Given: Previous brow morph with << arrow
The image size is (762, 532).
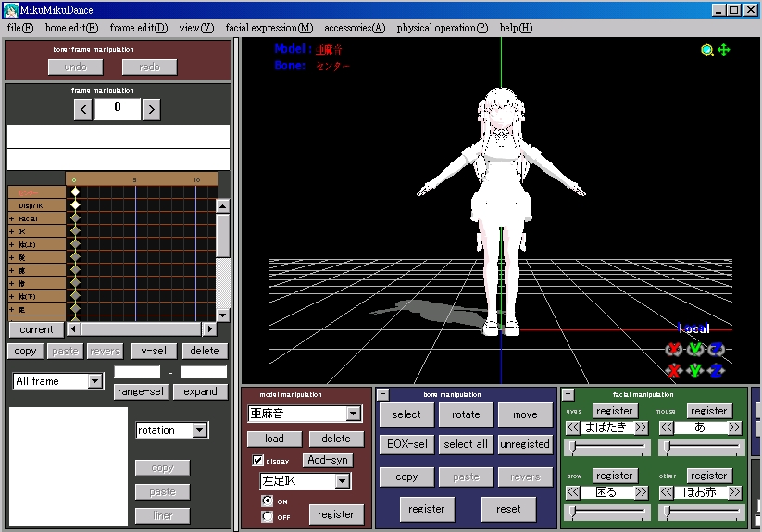Looking at the screenshot, I should point(572,493).
